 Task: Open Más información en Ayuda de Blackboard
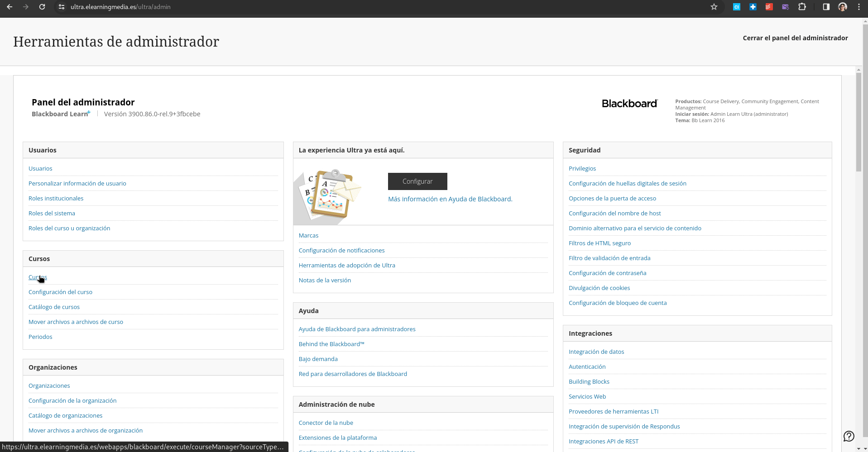click(450, 199)
